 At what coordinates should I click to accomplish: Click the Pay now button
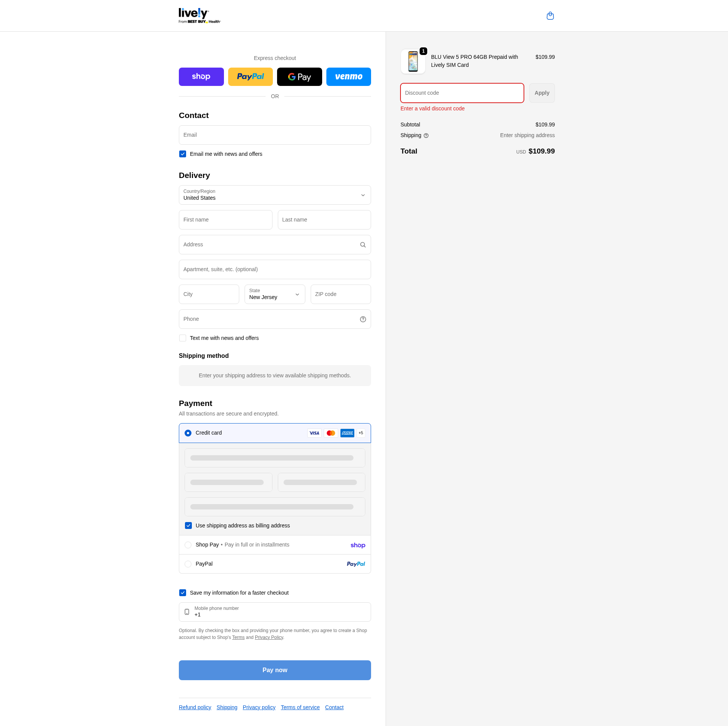coord(274,670)
